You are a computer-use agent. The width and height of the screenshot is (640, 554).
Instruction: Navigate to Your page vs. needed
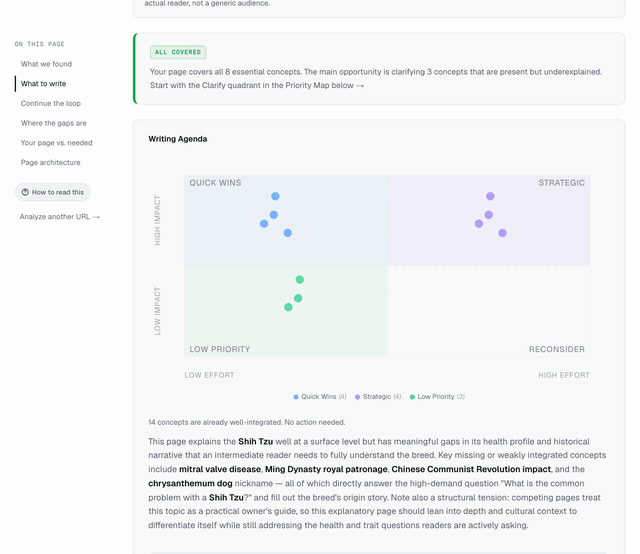pos(56,143)
